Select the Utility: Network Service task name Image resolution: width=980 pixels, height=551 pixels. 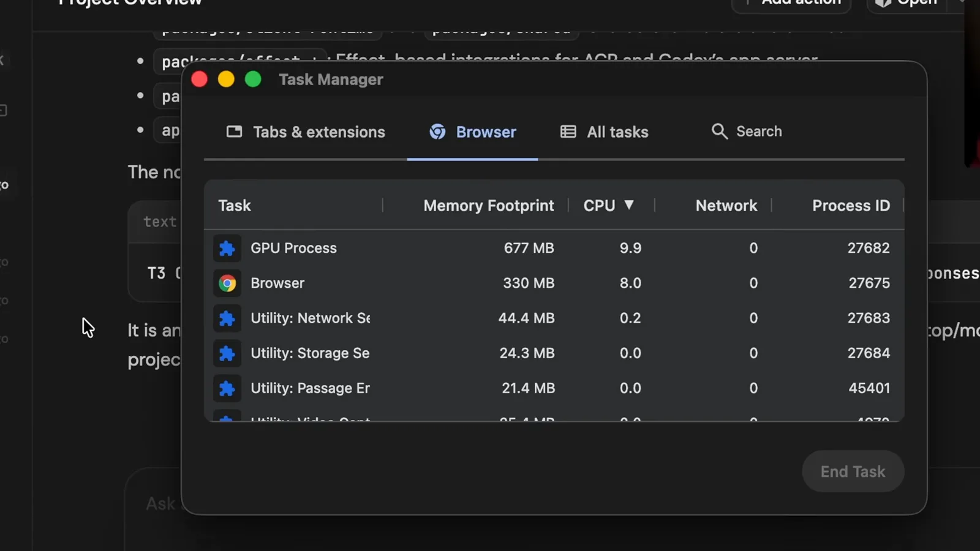point(311,318)
